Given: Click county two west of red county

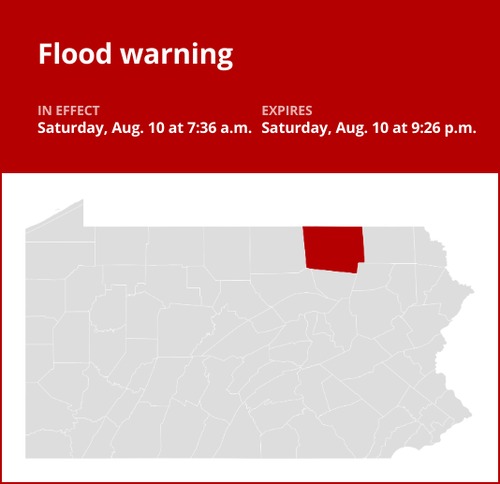Looking at the screenshot, I should pyautogui.click(x=227, y=252).
